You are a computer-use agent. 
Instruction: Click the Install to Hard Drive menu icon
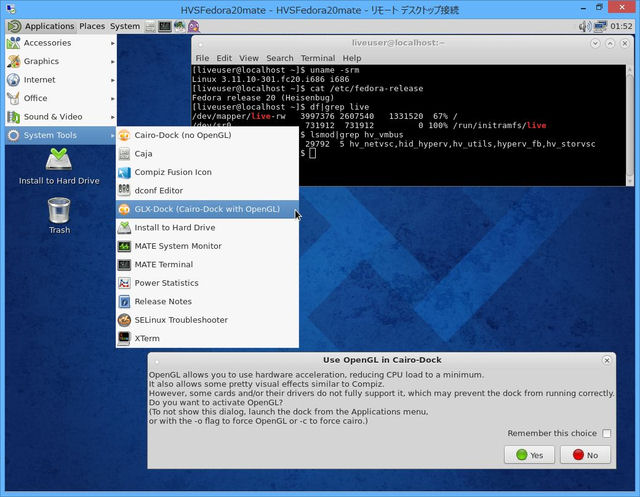click(124, 228)
